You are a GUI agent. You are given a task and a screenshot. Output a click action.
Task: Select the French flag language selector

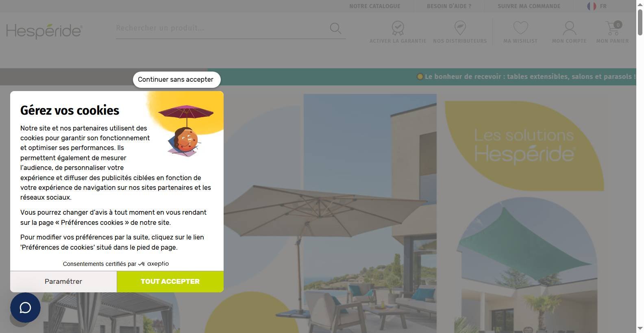(596, 6)
